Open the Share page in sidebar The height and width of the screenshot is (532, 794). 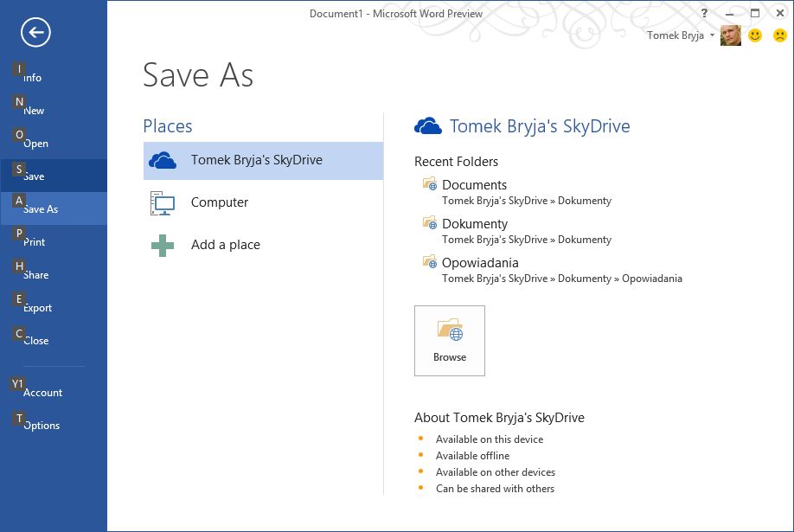[53, 274]
